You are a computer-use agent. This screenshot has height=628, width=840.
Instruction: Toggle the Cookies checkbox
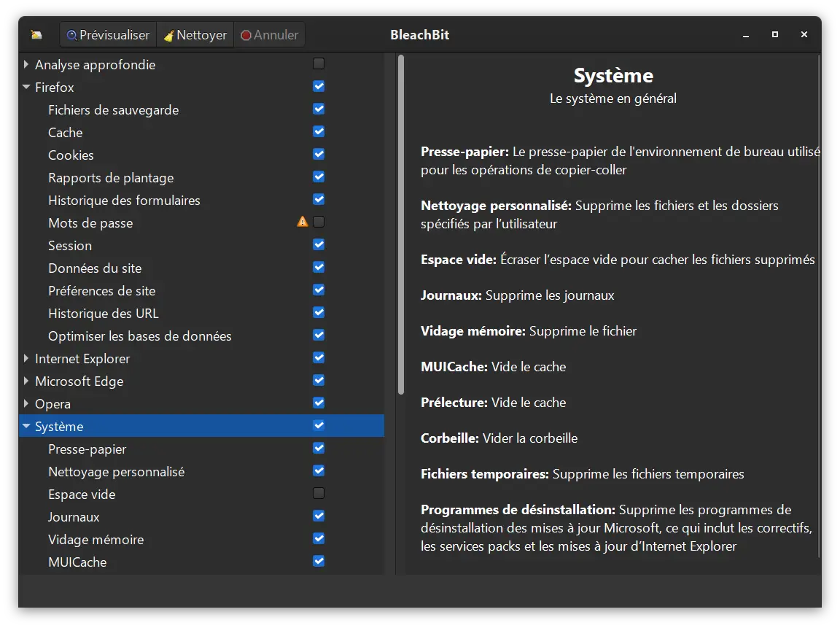[319, 155]
